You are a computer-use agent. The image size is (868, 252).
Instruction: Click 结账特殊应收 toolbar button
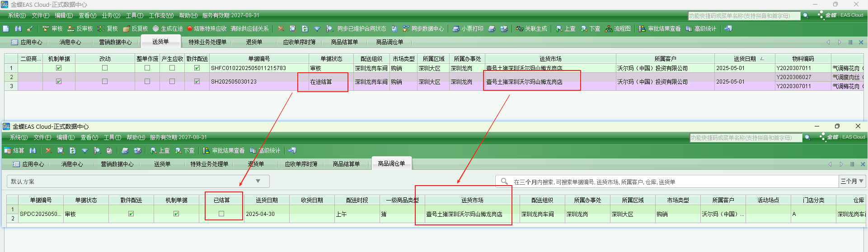206,28
